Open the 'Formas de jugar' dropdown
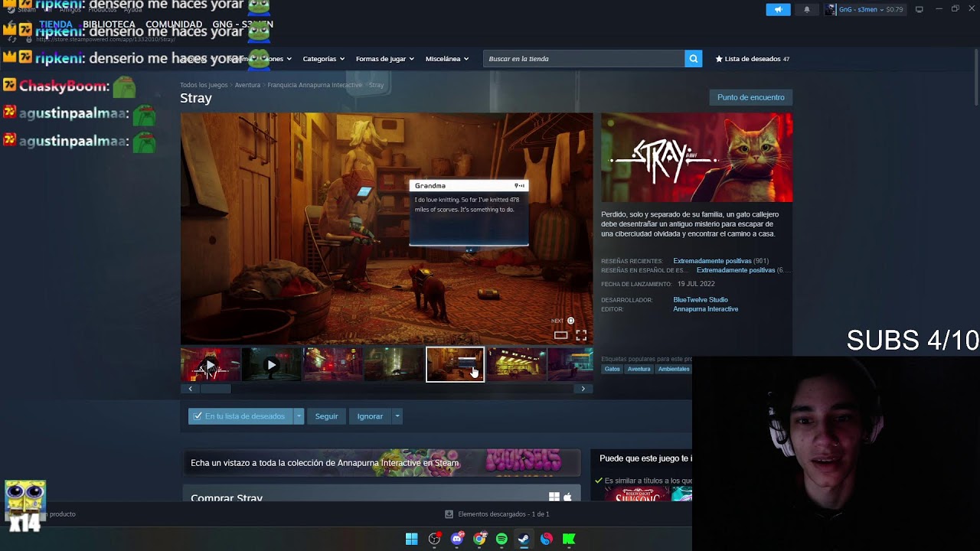 [384, 59]
